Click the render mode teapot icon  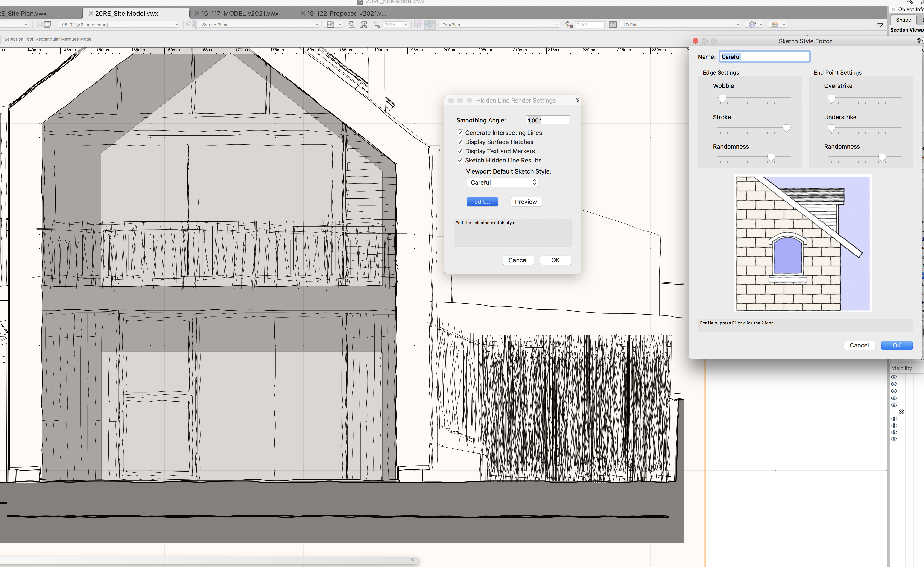point(752,25)
